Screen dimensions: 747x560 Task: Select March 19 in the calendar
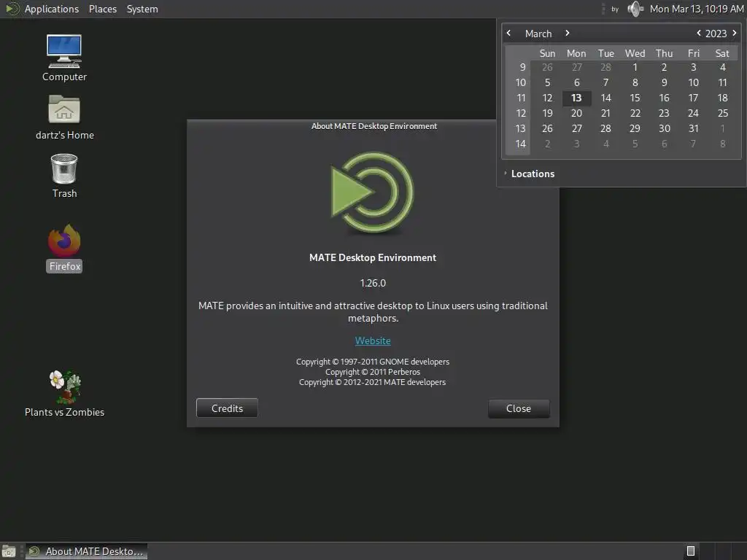pos(547,113)
